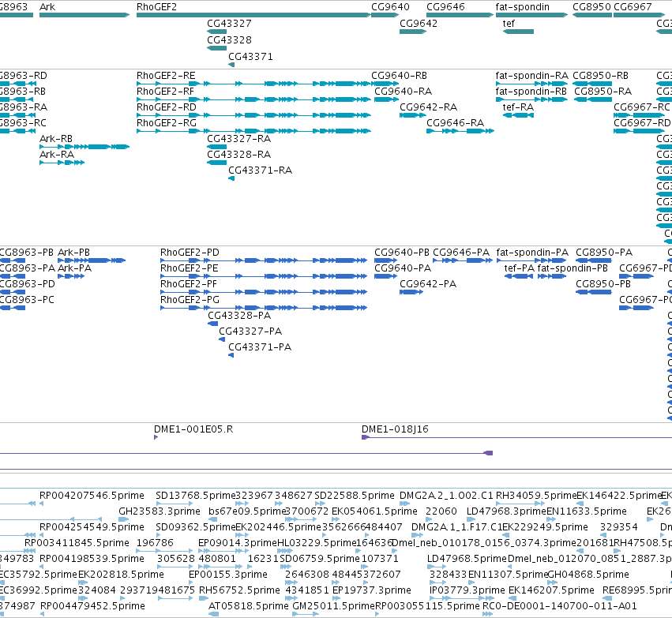
Task: Open transcript CG9640-RA
Action: click(x=387, y=99)
